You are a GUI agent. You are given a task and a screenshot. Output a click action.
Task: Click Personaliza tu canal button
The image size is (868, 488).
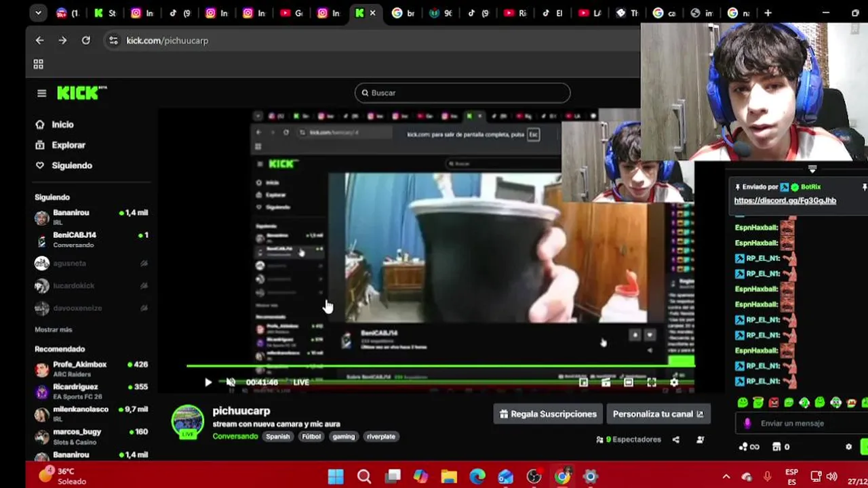coord(658,414)
